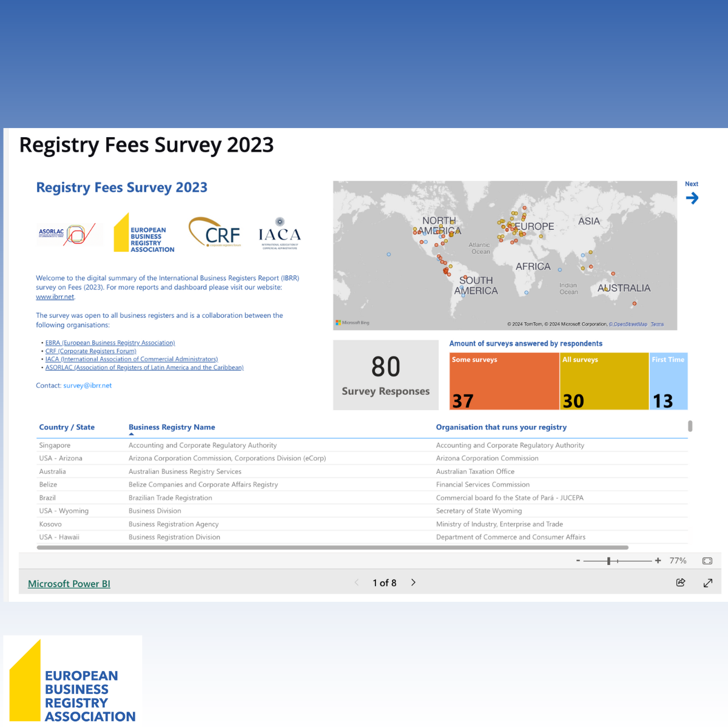Sort the table by Country / State

click(67, 427)
